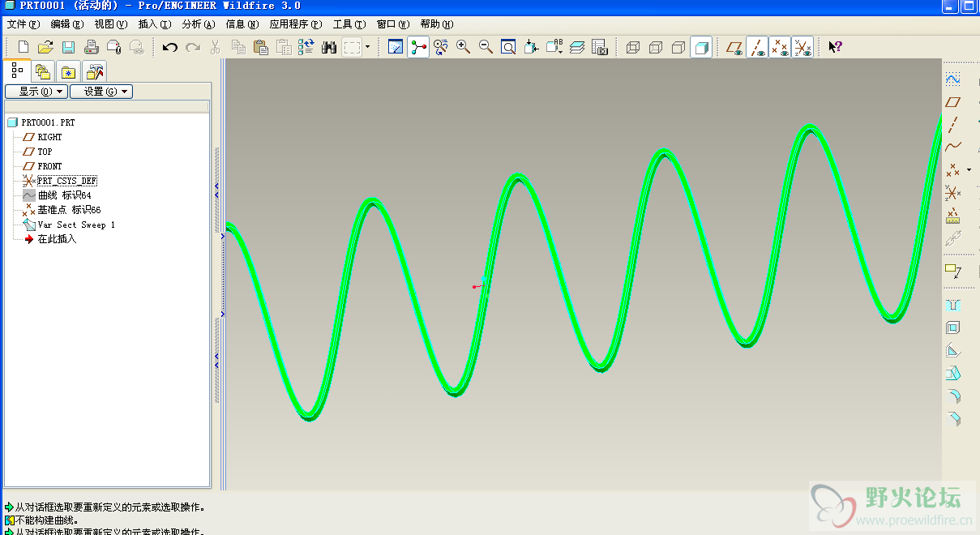Click the Context Help cursor icon
Screen dimensions: 980x535
click(x=835, y=47)
